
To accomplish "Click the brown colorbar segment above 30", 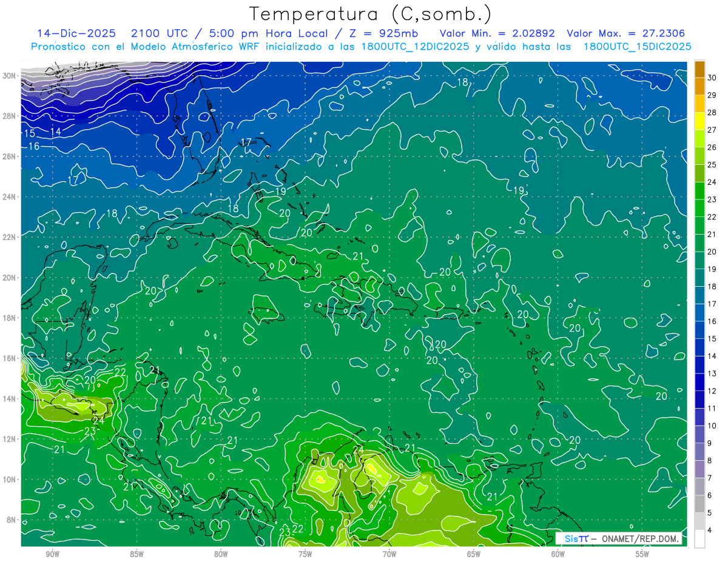I will coord(700,69).
